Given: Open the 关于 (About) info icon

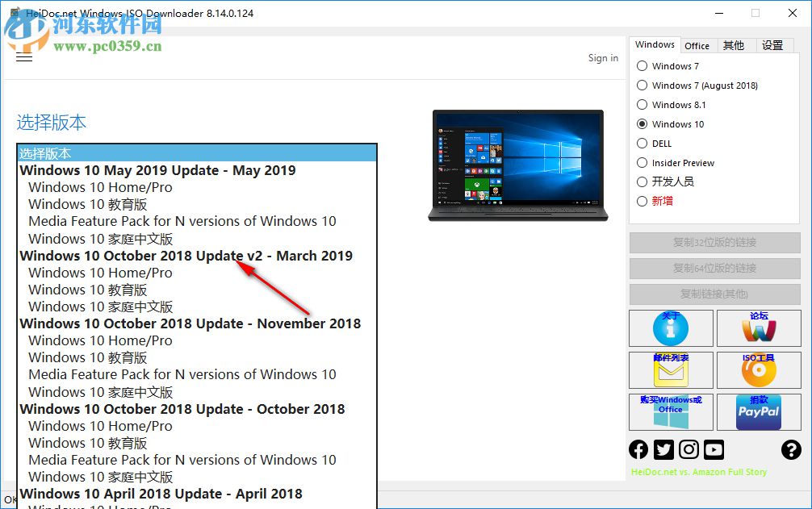Looking at the screenshot, I should pyautogui.click(x=671, y=328).
